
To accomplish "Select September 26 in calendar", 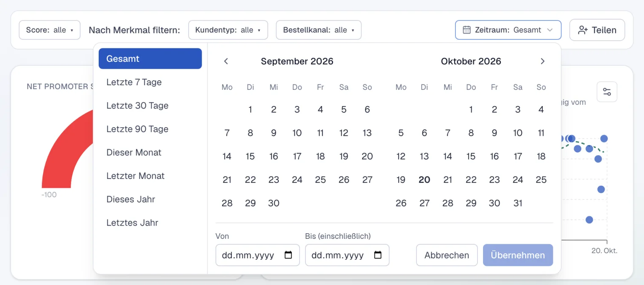I will (344, 180).
